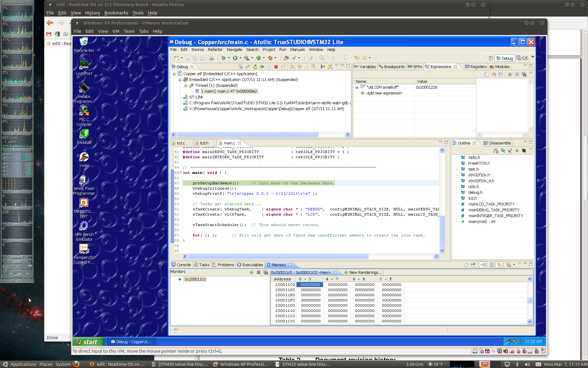
Task: Collapse Embedded C/C++ Application node
Action: pos(180,80)
